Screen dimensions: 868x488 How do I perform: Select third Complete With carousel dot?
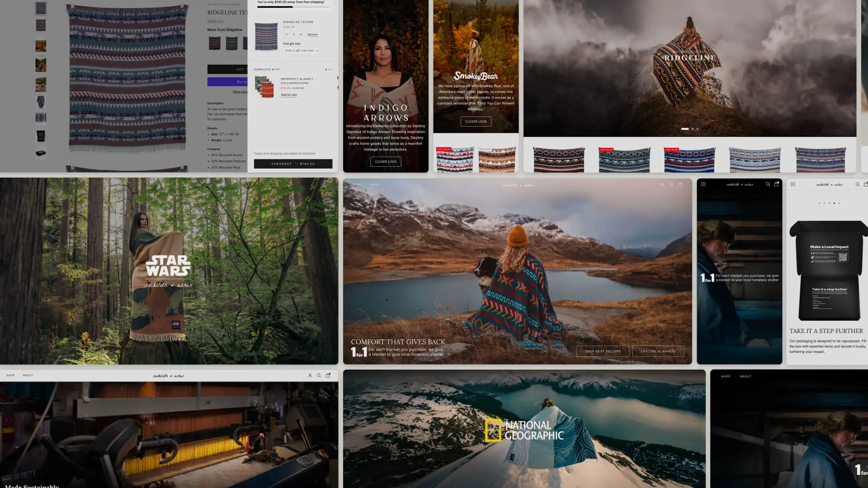(332, 70)
